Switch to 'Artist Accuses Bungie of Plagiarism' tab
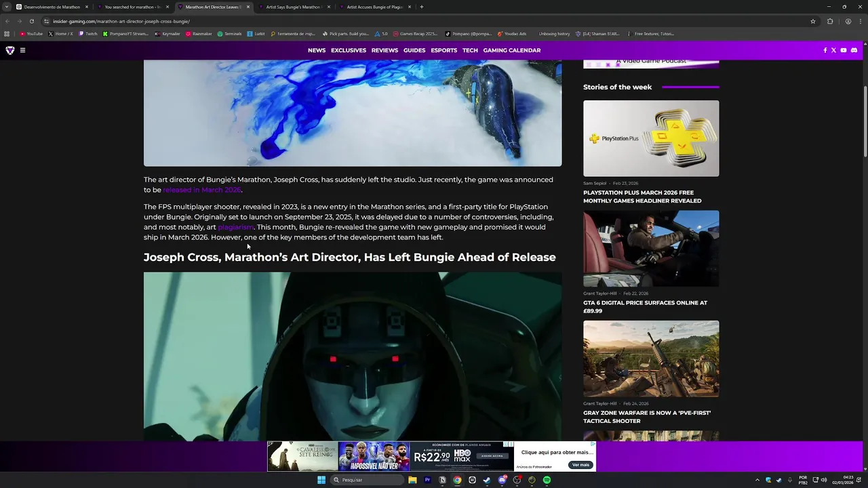The height and width of the screenshot is (488, 868). [375, 7]
